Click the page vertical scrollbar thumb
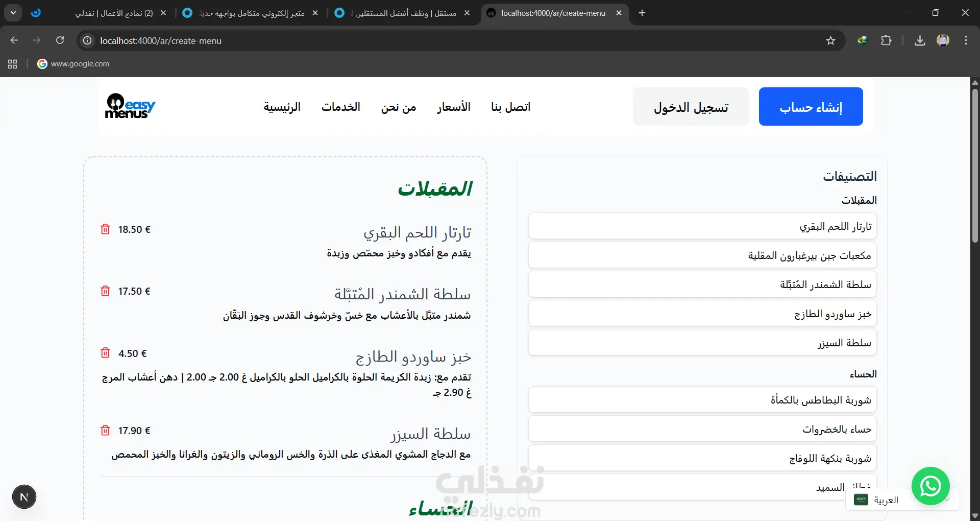The height and width of the screenshot is (521, 980). pos(975,165)
